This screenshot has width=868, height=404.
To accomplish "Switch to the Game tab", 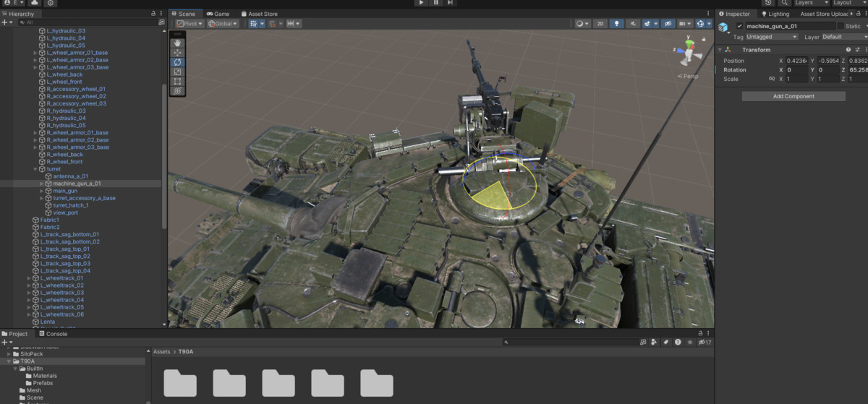I will point(218,14).
